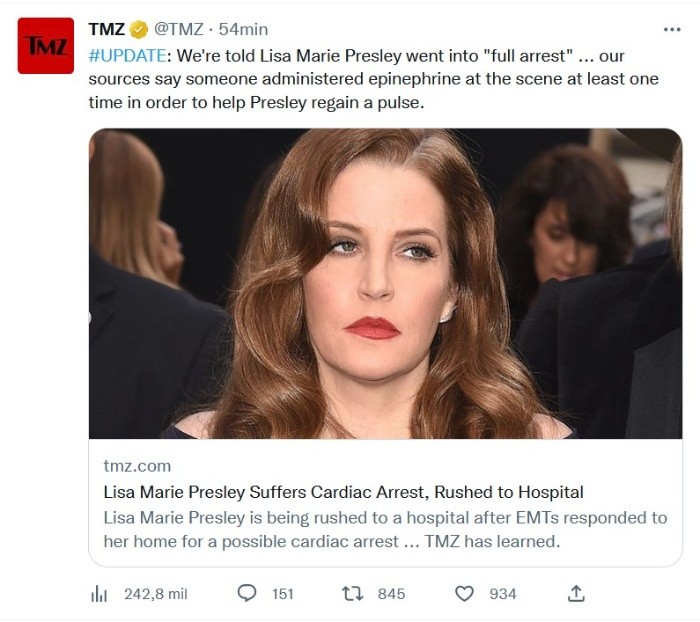Click the share upload arrow icon

(x=576, y=594)
